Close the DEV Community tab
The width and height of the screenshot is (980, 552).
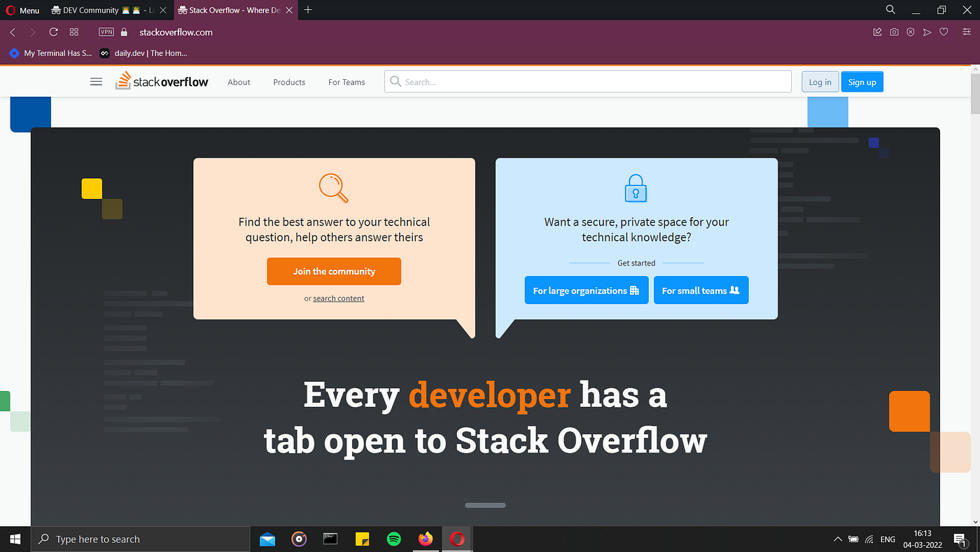tap(162, 11)
